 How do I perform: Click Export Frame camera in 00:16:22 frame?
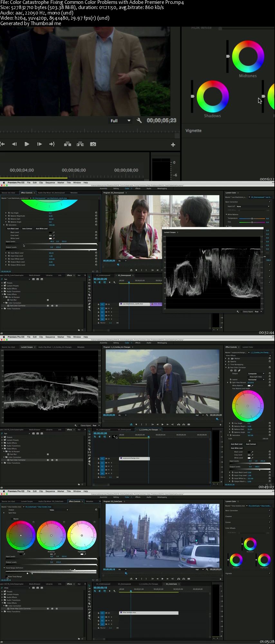(x=93, y=144)
